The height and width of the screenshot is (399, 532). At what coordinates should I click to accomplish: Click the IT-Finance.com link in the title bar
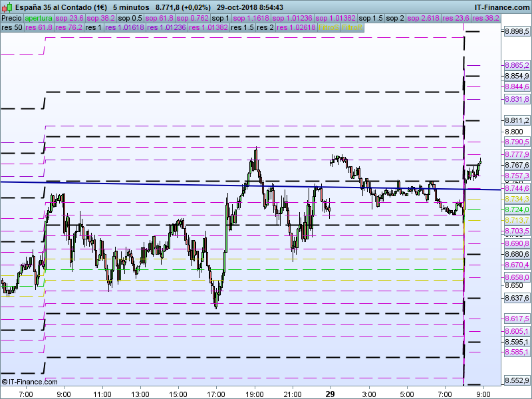point(501,7)
